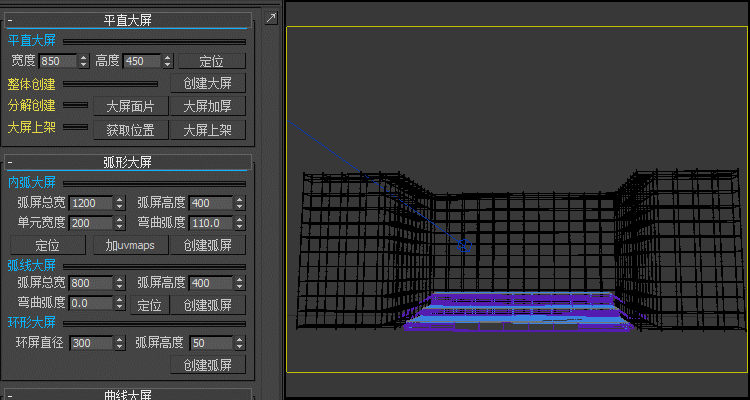Click the 弧线大屏 section label
This screenshot has width=750, height=400.
pos(32,265)
